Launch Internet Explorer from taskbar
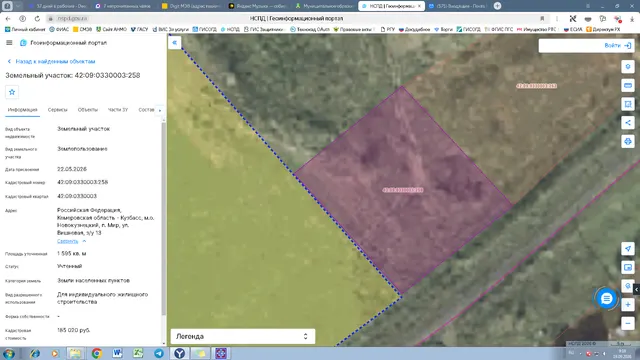The image size is (640, 360). pyautogui.click(x=35, y=353)
